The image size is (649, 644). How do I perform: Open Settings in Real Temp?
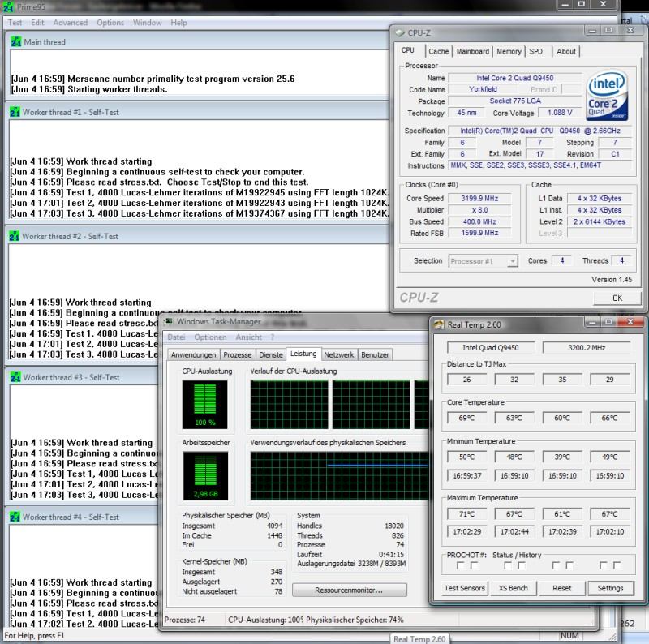coord(611,588)
